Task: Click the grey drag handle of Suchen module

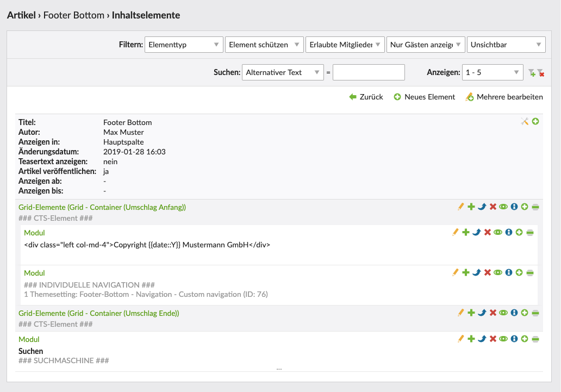Action: coord(535,339)
